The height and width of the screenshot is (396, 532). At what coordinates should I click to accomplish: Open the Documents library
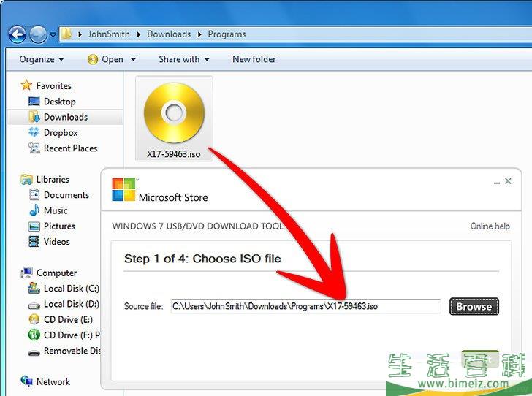(x=66, y=195)
